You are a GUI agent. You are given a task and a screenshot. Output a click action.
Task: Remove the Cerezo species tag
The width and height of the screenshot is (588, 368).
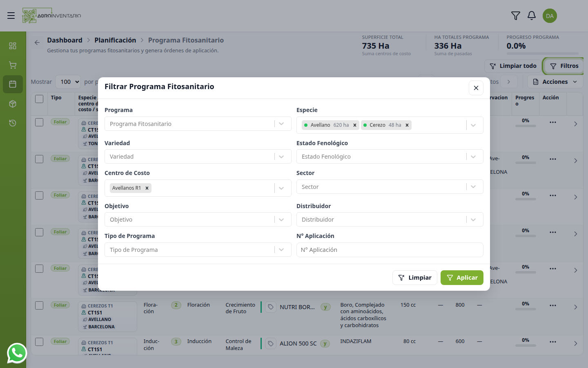point(407,125)
